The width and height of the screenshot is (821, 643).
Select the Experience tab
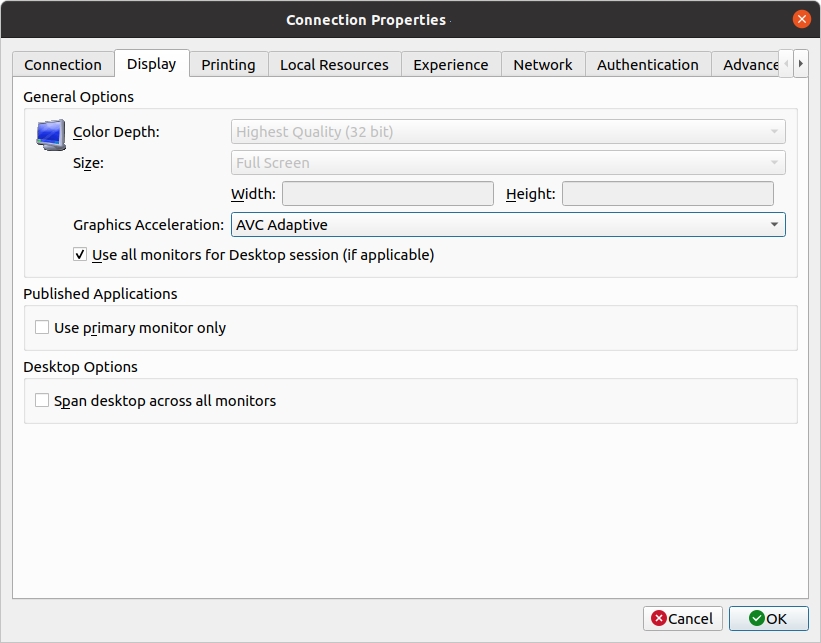(451, 65)
